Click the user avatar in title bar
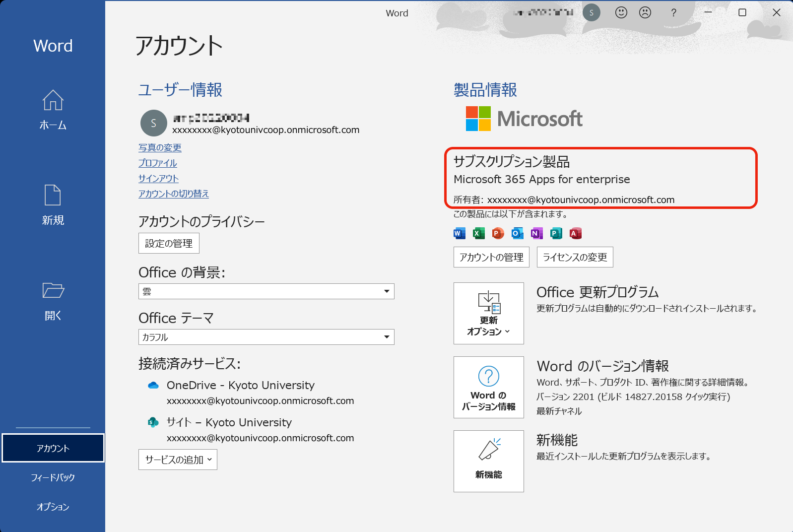This screenshot has height=532, width=793. pos(591,12)
